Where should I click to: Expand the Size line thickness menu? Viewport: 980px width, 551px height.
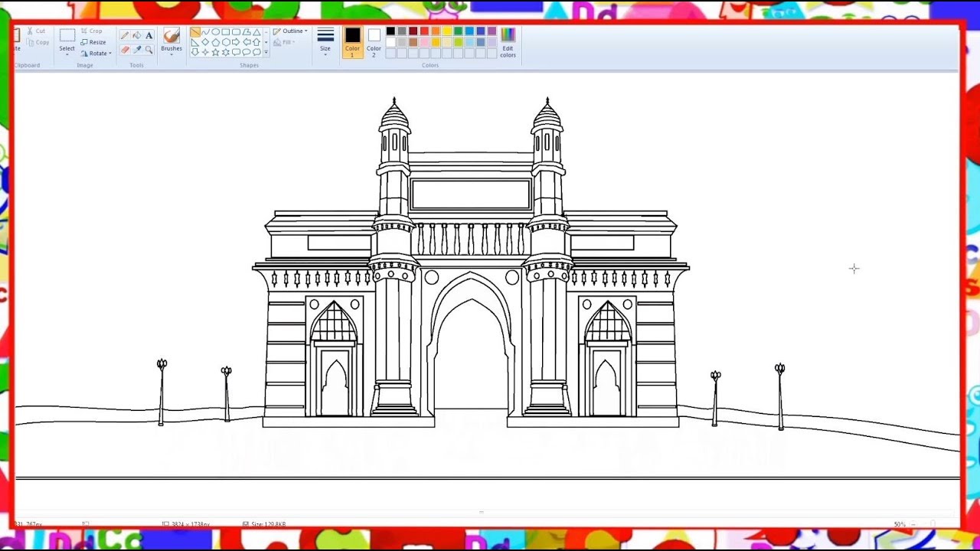pos(325,41)
